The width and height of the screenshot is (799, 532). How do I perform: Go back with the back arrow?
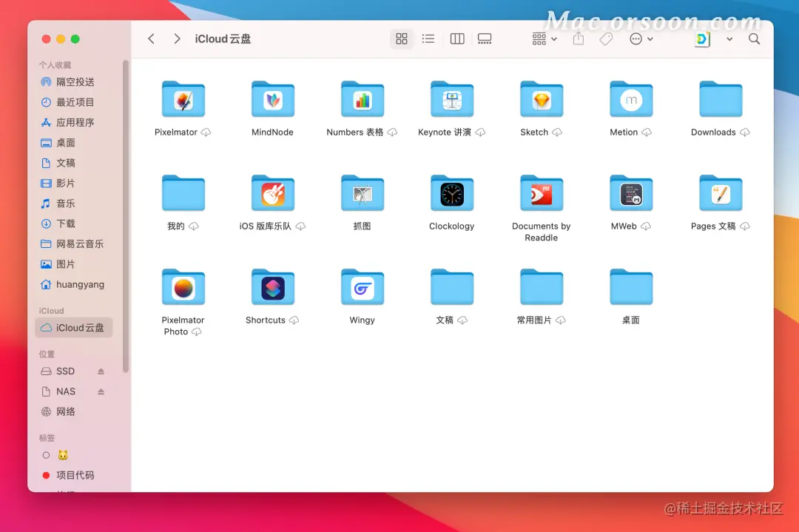coord(152,38)
